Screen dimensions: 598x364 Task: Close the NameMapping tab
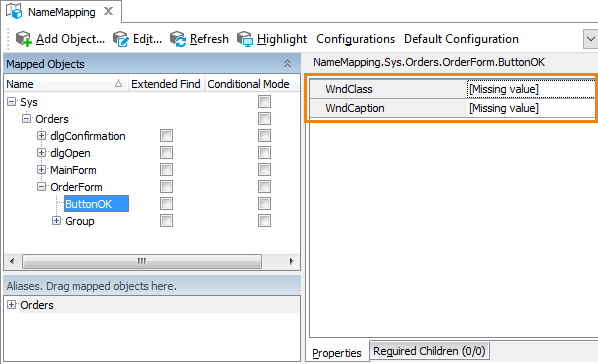(x=109, y=11)
